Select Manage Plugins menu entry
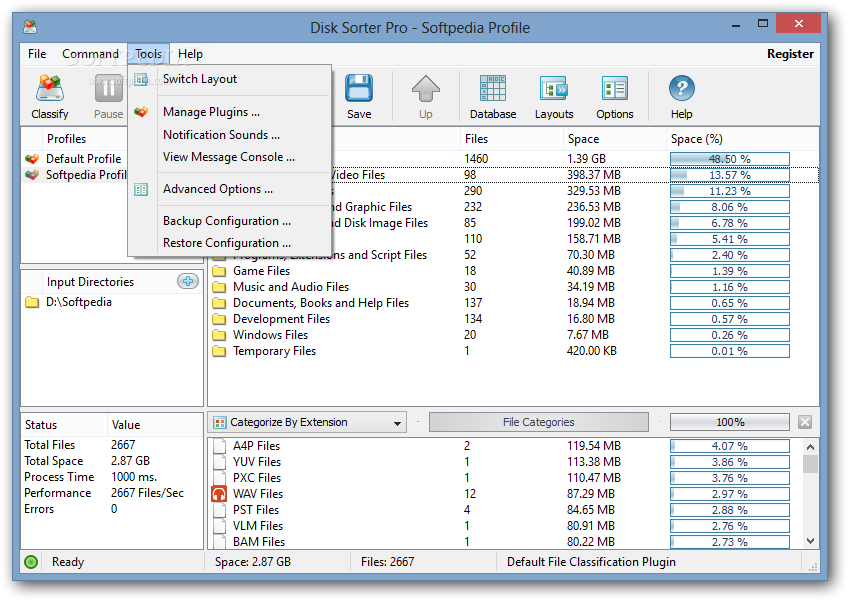This screenshot has height=601, width=848. [x=230, y=112]
